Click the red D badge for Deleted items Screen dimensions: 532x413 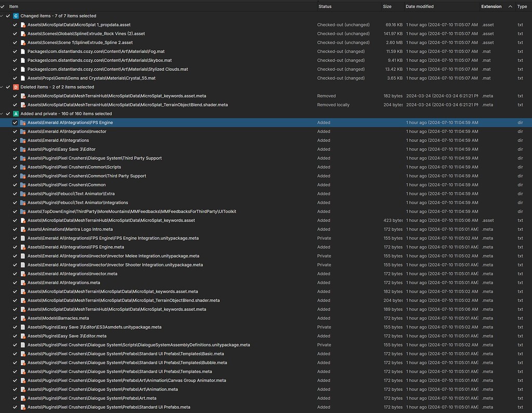[x=15, y=87]
